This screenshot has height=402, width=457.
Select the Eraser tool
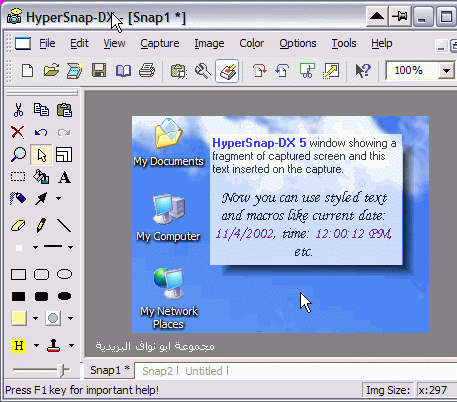[x=18, y=226]
